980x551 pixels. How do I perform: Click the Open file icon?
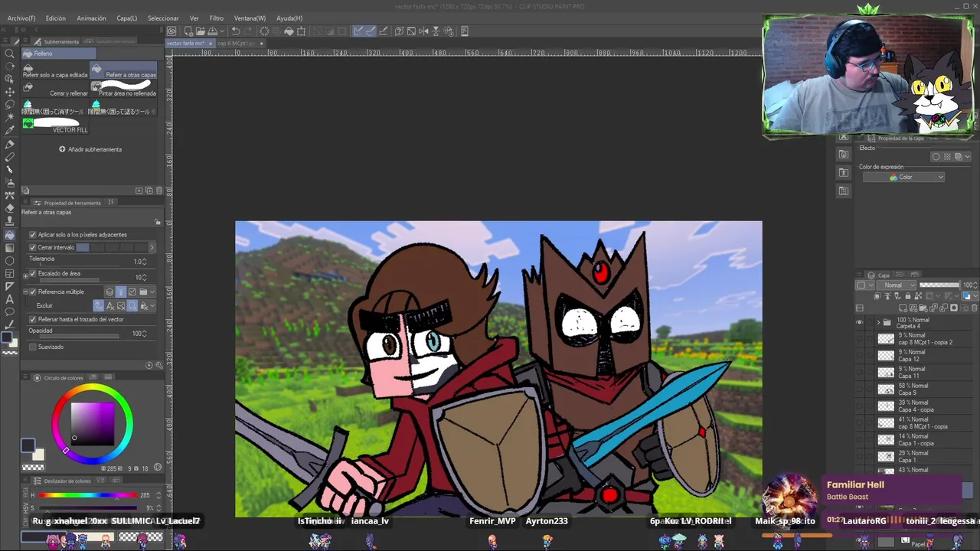200,31
